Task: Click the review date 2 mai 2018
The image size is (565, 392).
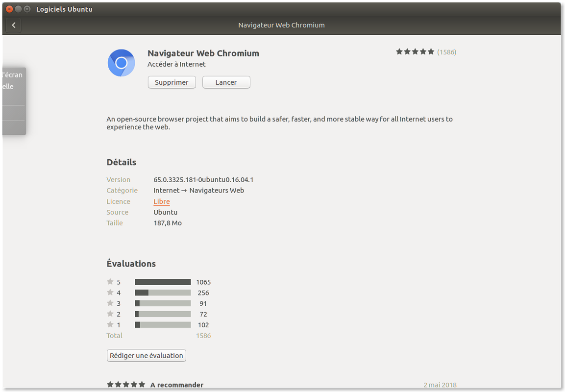Action: pos(440,385)
